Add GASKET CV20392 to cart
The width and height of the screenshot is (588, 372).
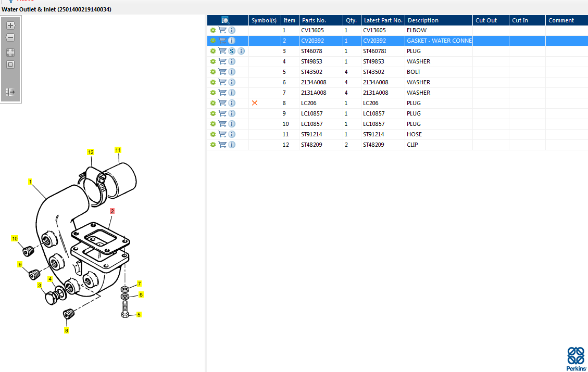click(x=222, y=41)
